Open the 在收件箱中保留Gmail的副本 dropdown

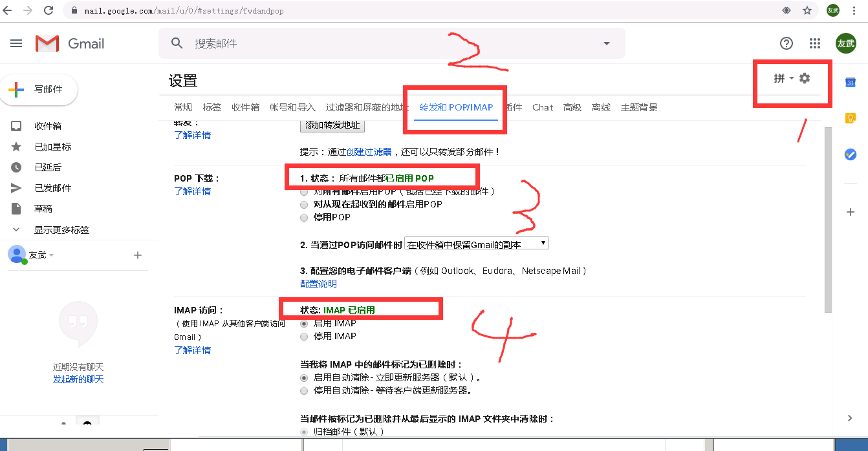477,244
